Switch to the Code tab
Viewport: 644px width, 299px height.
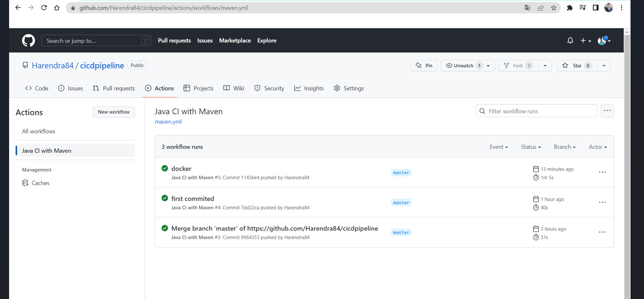37,88
